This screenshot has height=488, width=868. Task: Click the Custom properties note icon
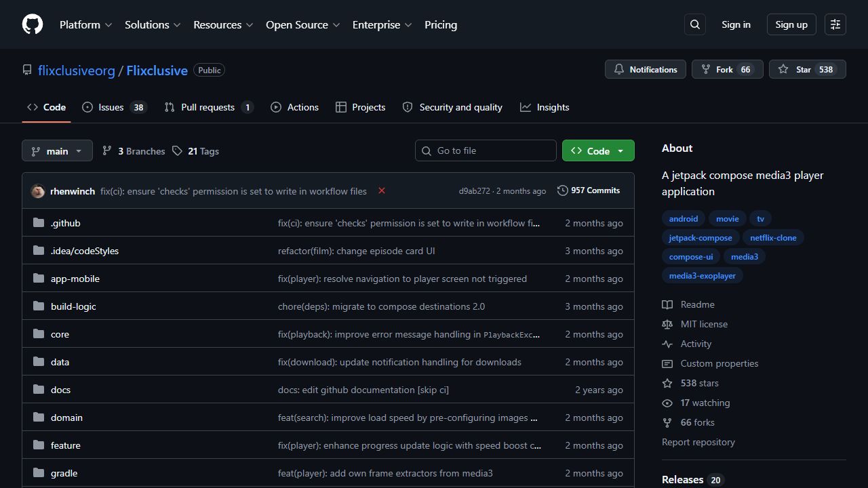[x=667, y=364]
